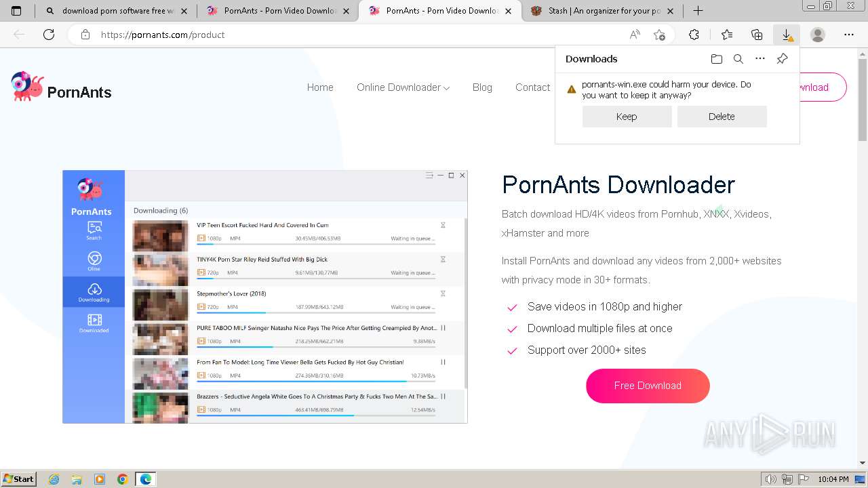
Task: Click the app screenshot image
Action: point(265,297)
